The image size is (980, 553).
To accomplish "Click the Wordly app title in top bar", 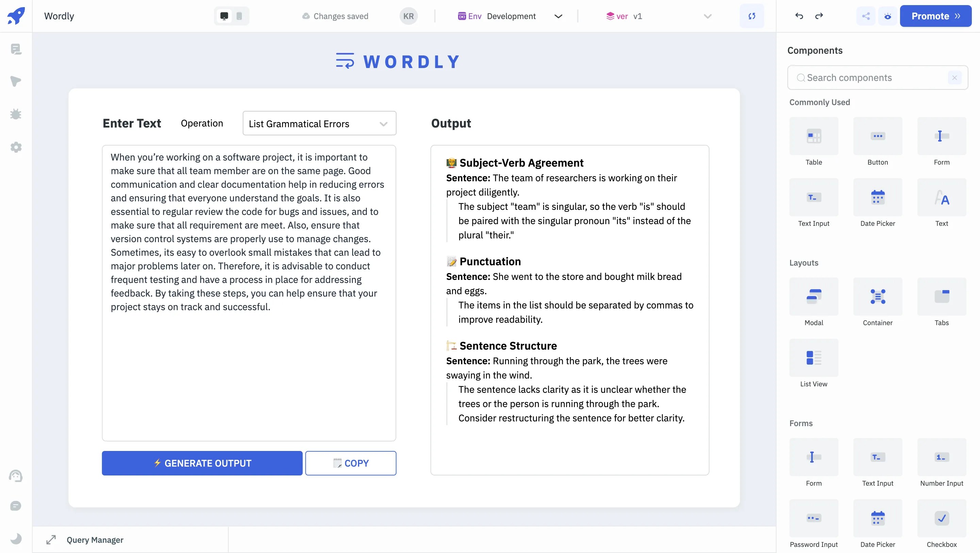I will 59,16.
